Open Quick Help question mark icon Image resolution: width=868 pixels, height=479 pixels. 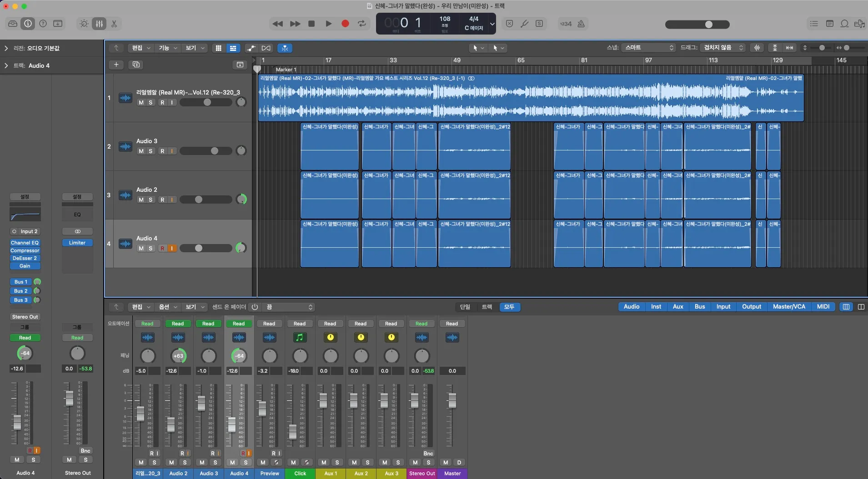[43, 24]
